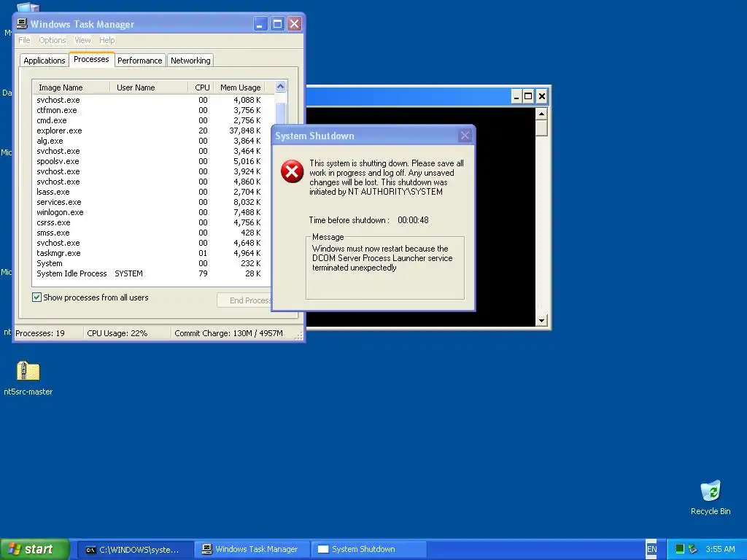Select the System Idle Process row
The image size is (747, 560).
pos(153,274)
